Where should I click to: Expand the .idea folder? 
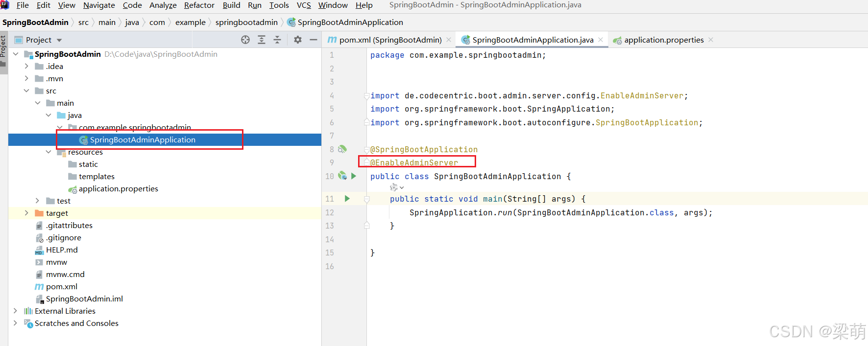tap(26, 66)
